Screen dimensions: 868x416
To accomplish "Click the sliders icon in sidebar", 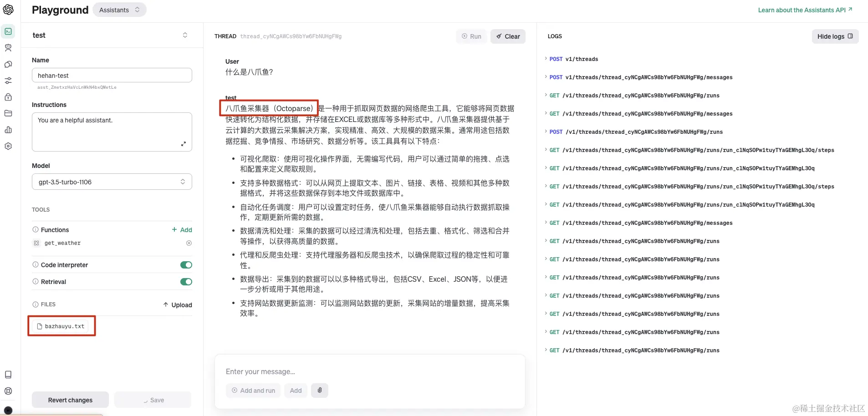I will pos(8,81).
